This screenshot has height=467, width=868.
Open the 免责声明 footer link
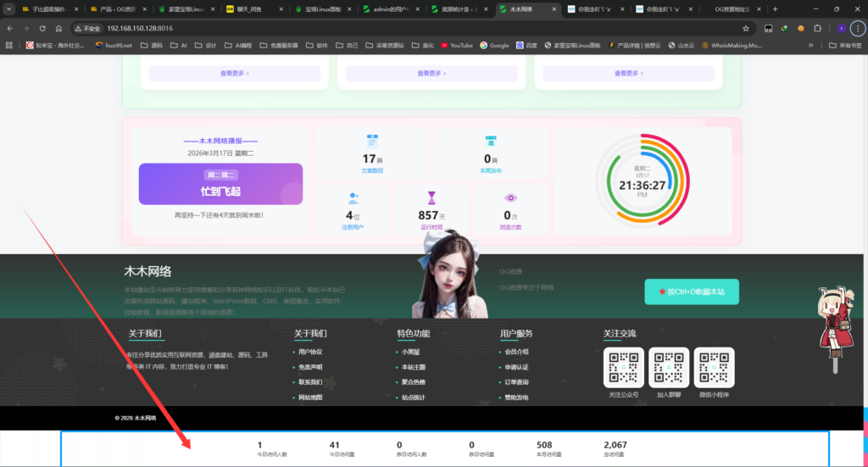click(x=310, y=367)
